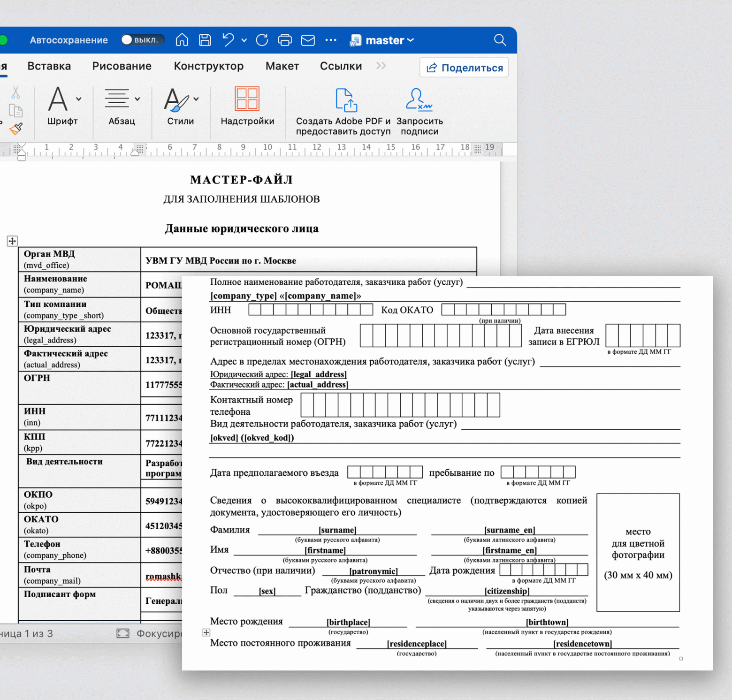
Task: Click the Home icon in title bar
Action: 182,40
